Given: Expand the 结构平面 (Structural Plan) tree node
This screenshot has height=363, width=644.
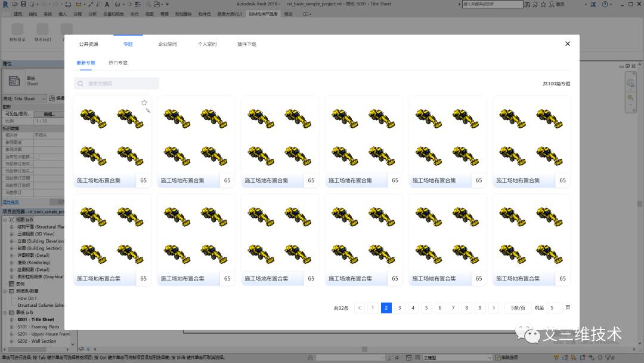Looking at the screenshot, I should [11, 227].
